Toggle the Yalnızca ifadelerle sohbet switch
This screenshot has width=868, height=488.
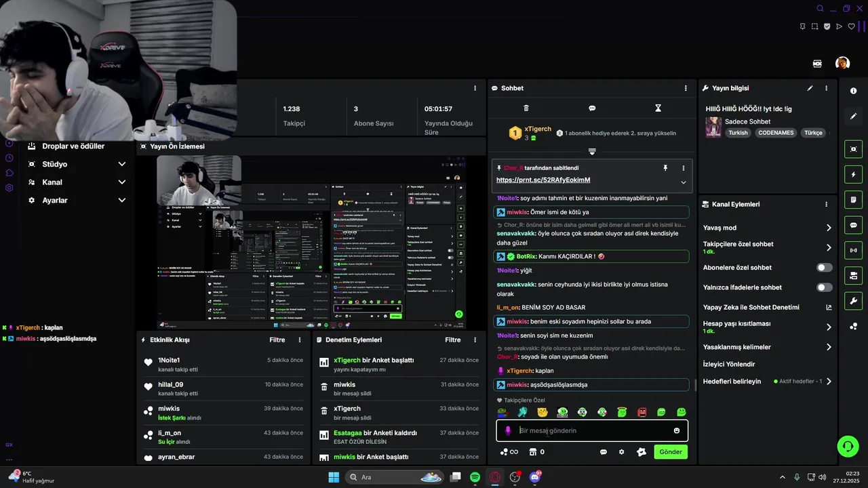pos(824,287)
